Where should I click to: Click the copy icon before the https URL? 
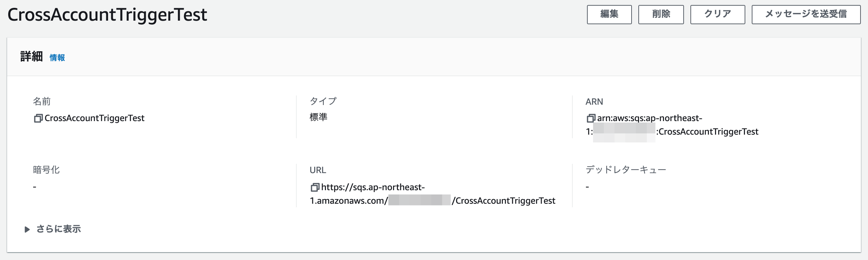[x=315, y=187]
